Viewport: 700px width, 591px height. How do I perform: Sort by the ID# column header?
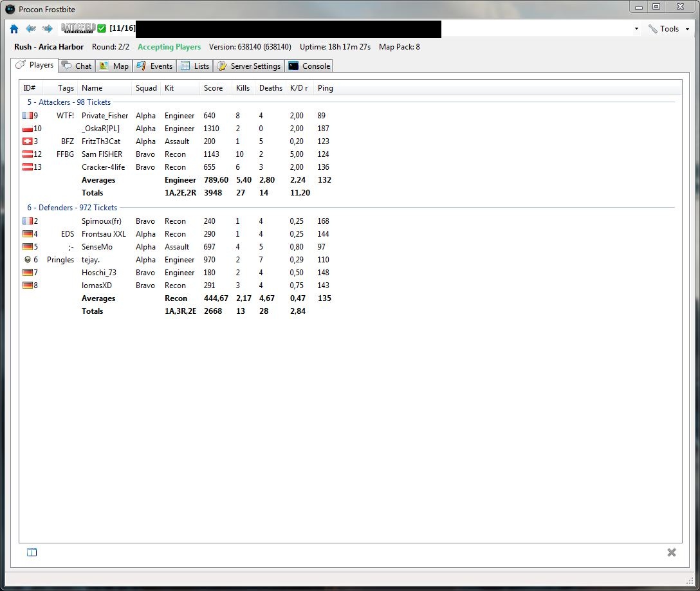click(x=30, y=88)
